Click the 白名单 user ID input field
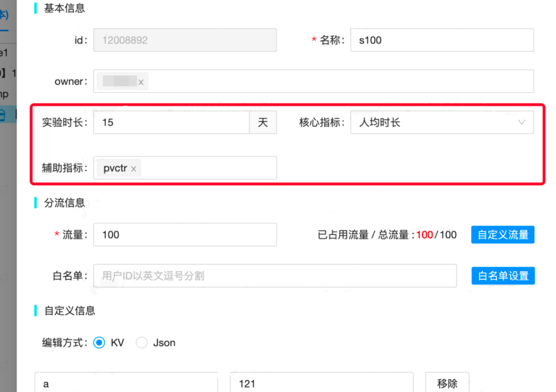Viewport: 556px width, 392px height. point(275,276)
